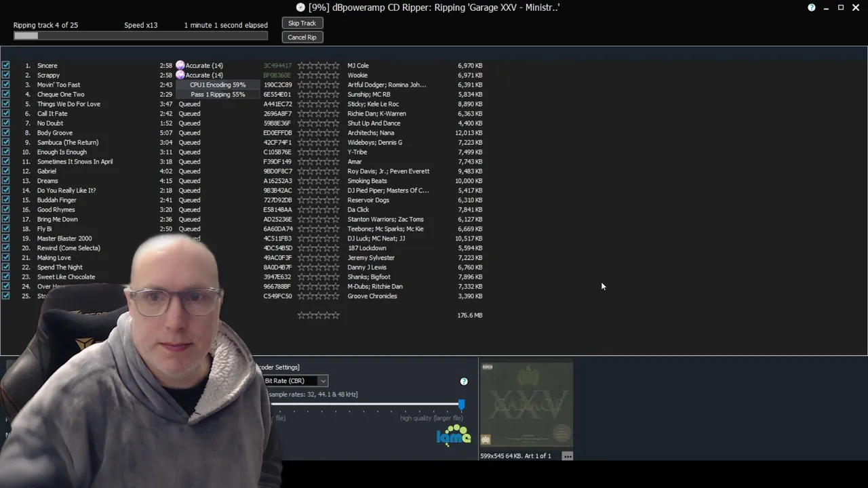Click artist Jeremy Sylvester
The width and height of the screenshot is (868, 488).
click(x=371, y=258)
